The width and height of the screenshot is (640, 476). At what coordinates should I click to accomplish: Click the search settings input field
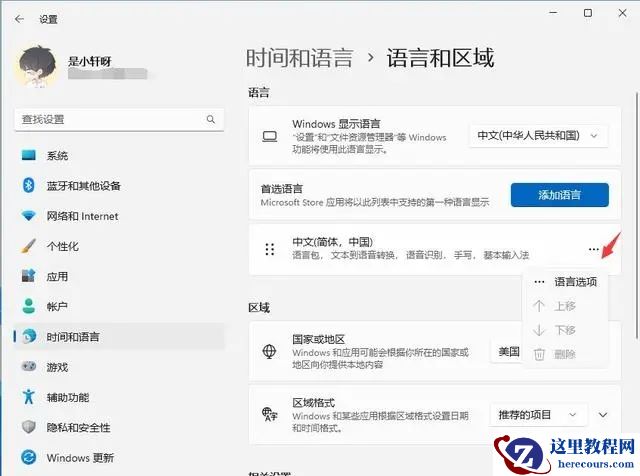pos(119,120)
